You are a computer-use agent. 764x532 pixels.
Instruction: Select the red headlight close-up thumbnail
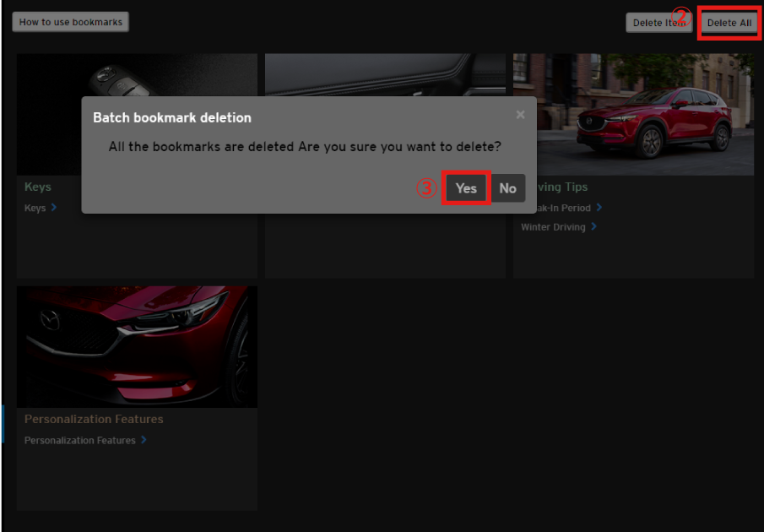point(137,346)
